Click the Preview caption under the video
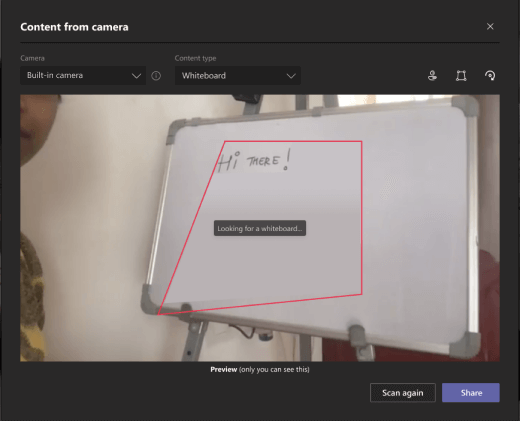The height and width of the screenshot is (421, 520). click(x=260, y=369)
